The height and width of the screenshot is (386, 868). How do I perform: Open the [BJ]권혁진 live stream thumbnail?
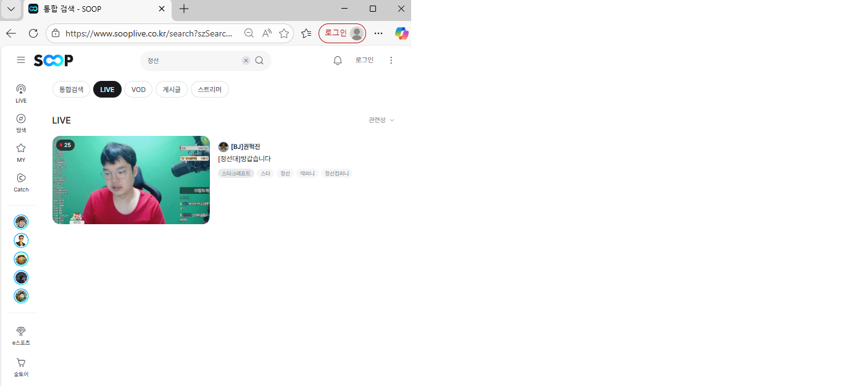click(x=131, y=180)
